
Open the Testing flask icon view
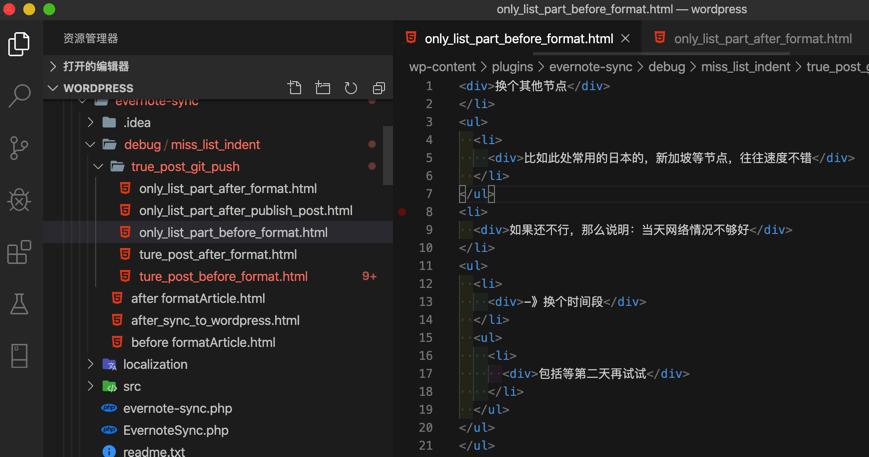click(x=19, y=304)
